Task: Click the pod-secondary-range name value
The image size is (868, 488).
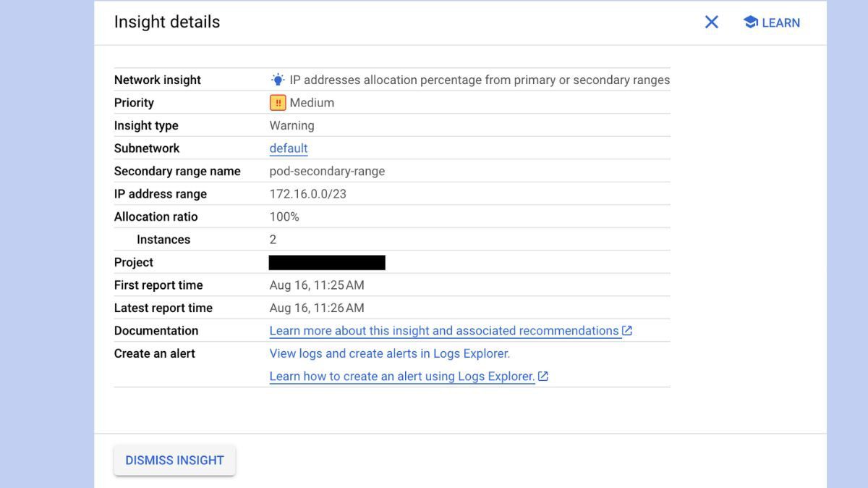Action: pos(327,172)
